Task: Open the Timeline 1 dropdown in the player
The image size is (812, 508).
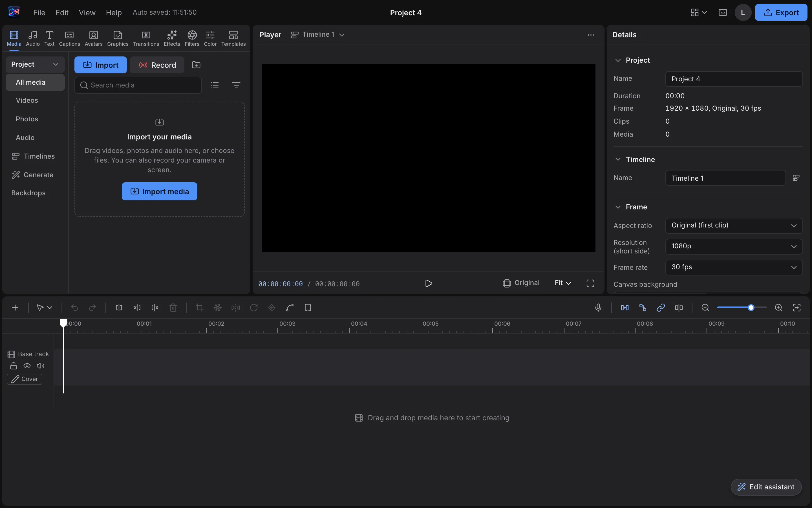Action: pos(318,35)
